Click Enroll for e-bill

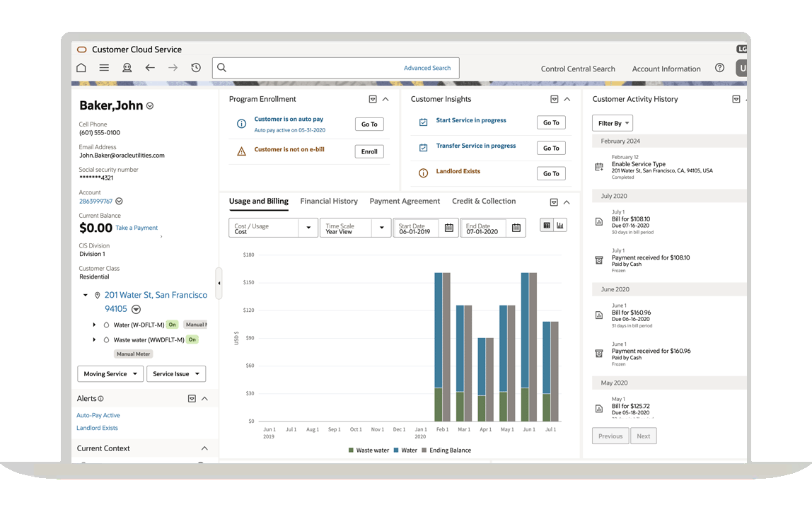pyautogui.click(x=369, y=151)
